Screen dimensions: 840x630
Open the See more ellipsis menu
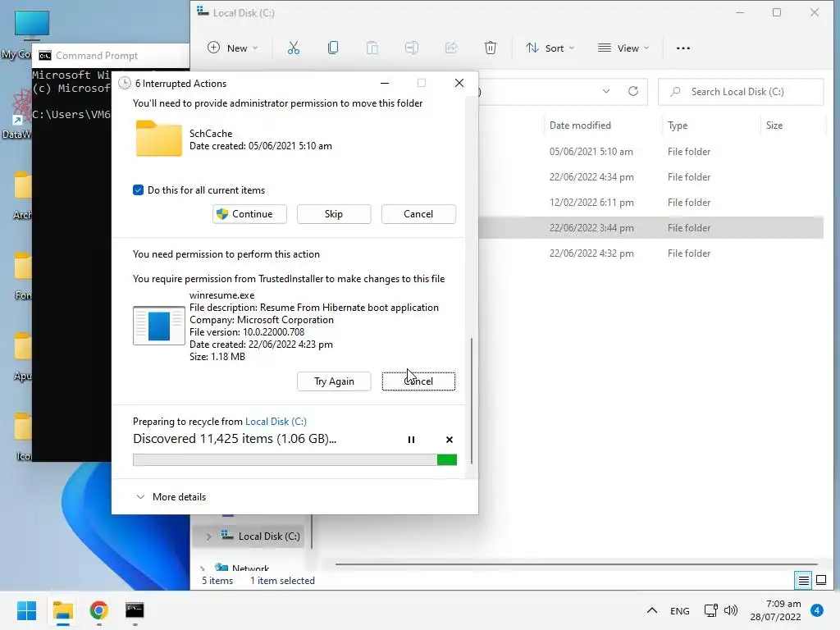pos(683,48)
